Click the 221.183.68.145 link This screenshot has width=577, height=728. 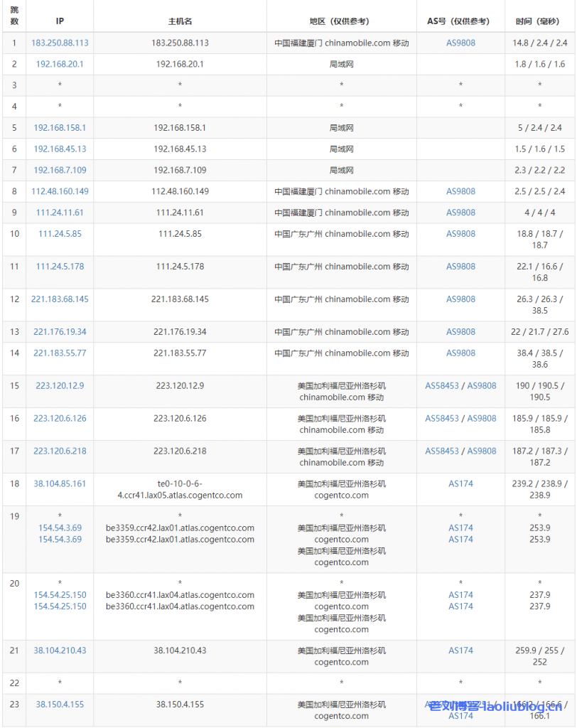point(59,299)
